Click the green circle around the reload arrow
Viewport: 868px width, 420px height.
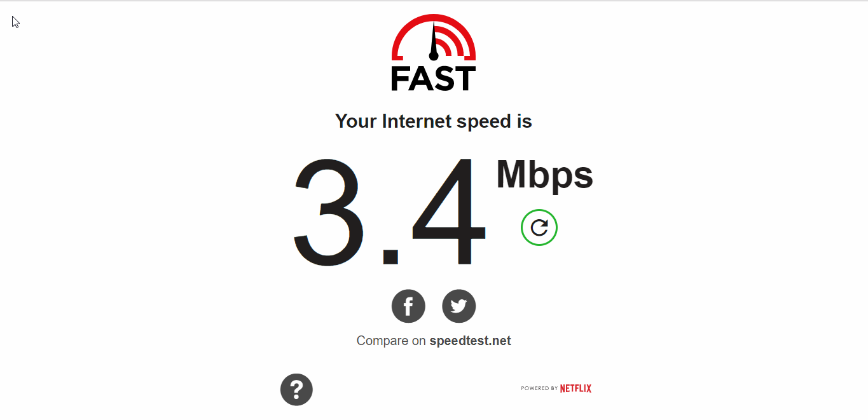coord(539,227)
